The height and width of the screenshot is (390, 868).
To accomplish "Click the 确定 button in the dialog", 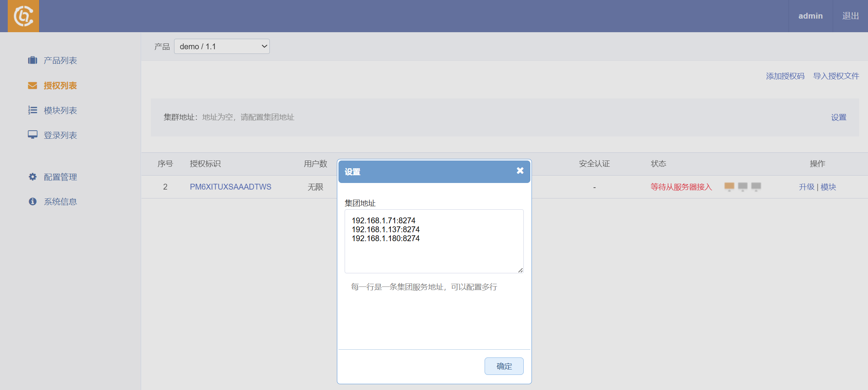I will coord(504,366).
